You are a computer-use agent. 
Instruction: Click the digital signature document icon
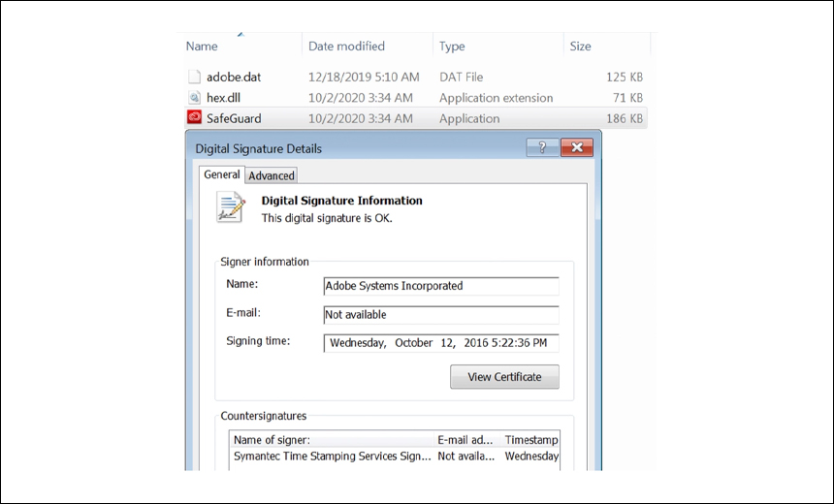point(231,206)
